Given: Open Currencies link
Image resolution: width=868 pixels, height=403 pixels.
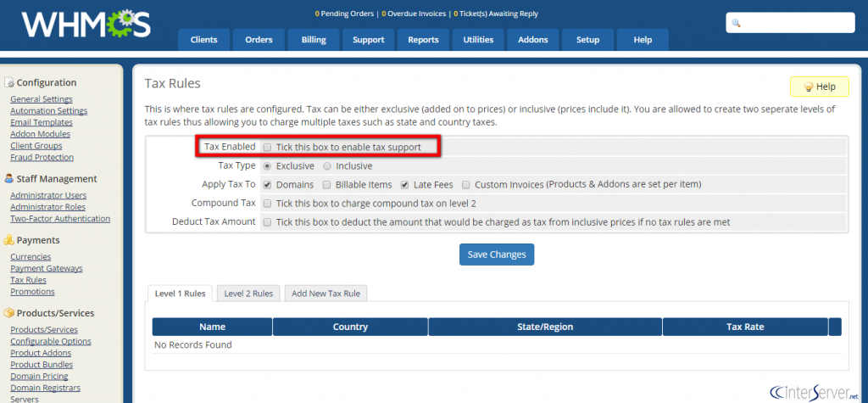Looking at the screenshot, I should (x=31, y=257).
